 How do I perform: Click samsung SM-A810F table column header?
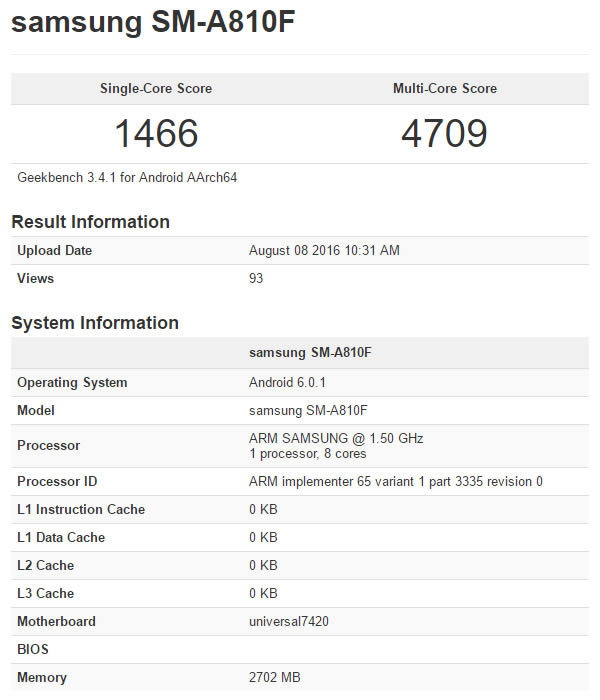(x=310, y=352)
